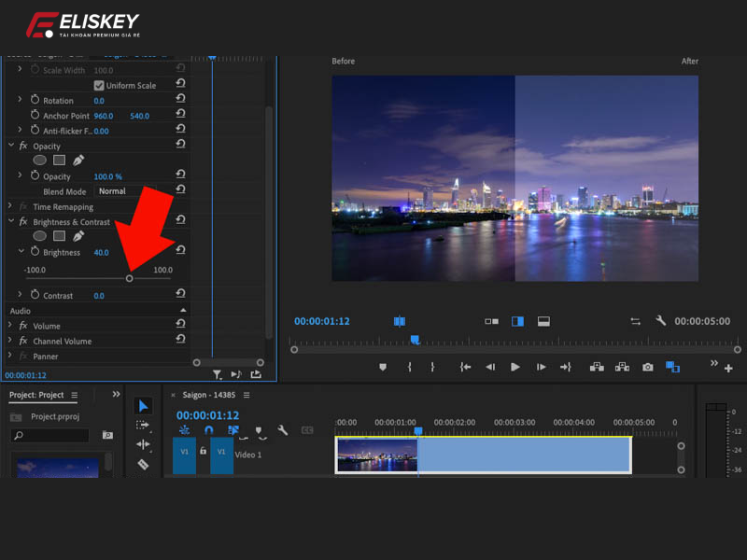Enable the Uniform Scale checkbox
This screenshot has height=560, width=747.
(x=98, y=85)
